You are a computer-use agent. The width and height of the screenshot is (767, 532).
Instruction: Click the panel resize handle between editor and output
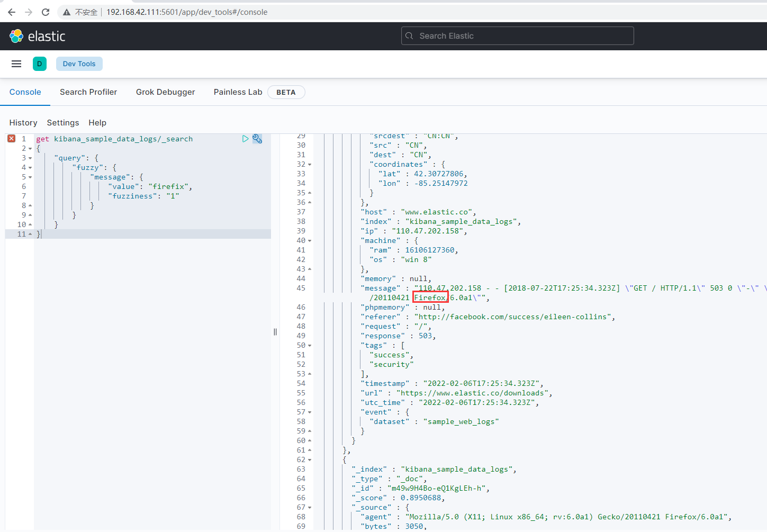point(275,332)
